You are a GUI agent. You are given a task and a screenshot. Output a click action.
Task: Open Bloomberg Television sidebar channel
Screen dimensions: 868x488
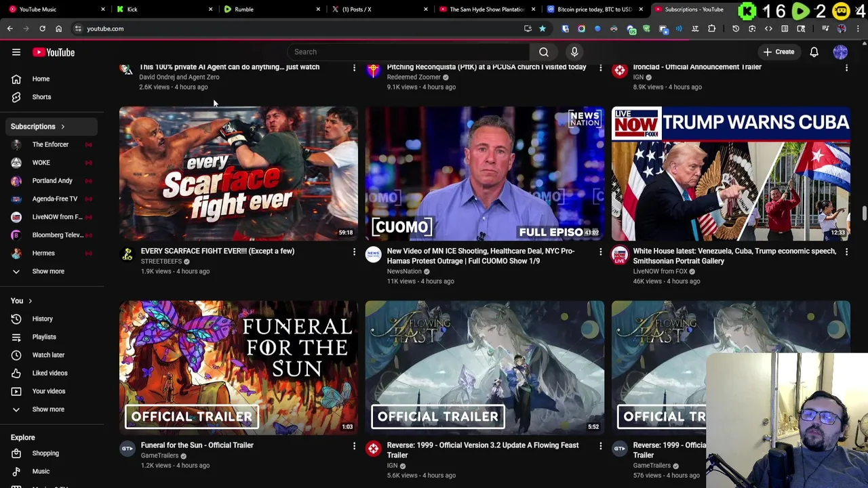pyautogui.click(x=51, y=235)
